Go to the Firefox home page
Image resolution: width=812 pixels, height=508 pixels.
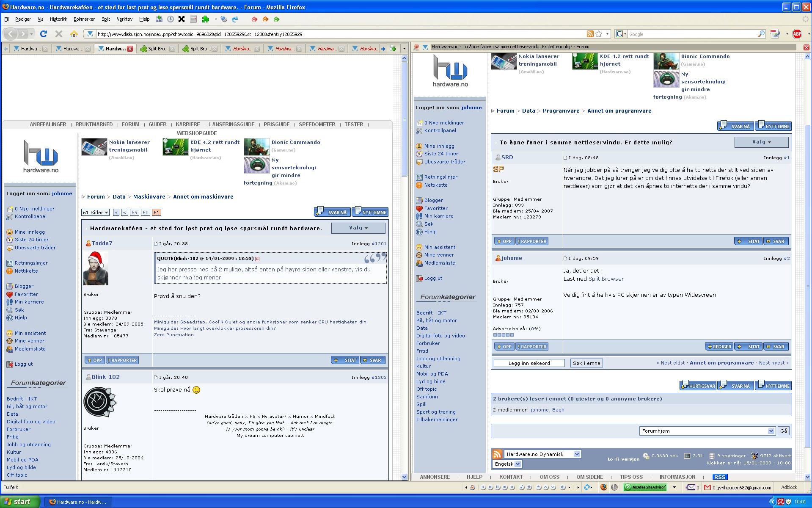[x=74, y=34]
